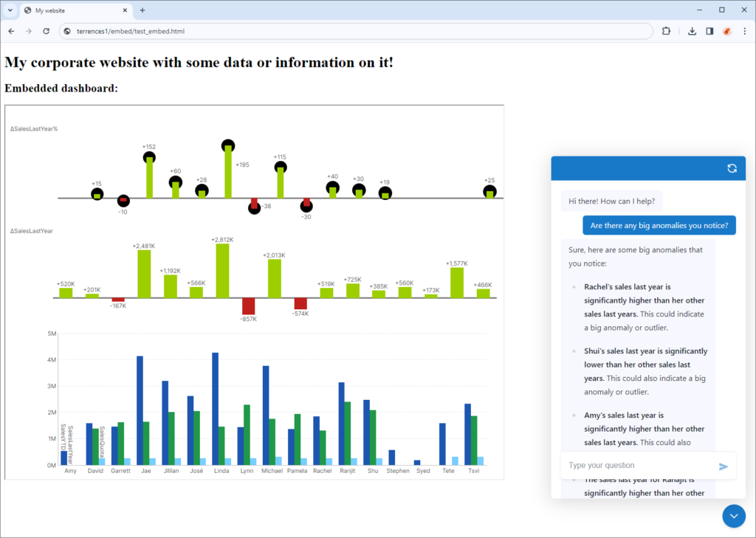Send the question with the arrow icon
Screen dimensions: 756x538
[724, 466]
